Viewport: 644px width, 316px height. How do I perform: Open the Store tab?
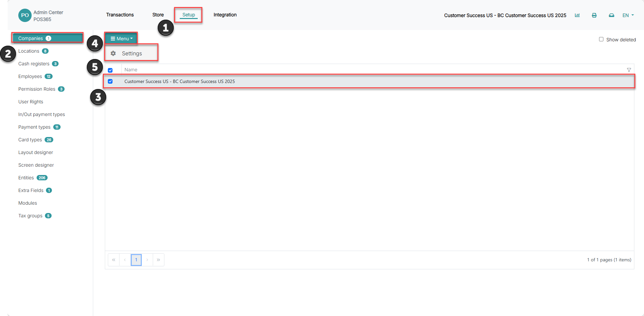pos(158,15)
